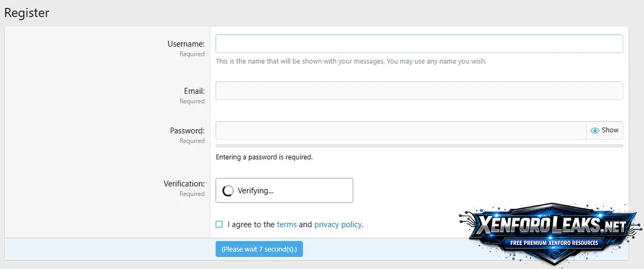Click the Register page heading
This screenshot has width=644, height=269.
pos(27,13)
